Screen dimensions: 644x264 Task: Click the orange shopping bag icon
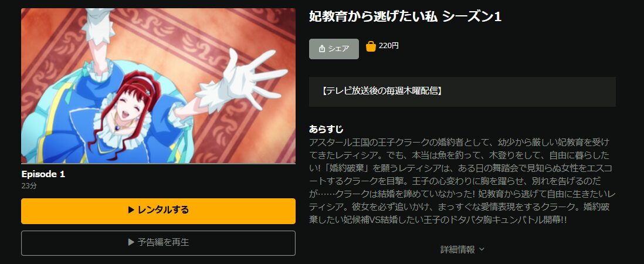pos(371,46)
